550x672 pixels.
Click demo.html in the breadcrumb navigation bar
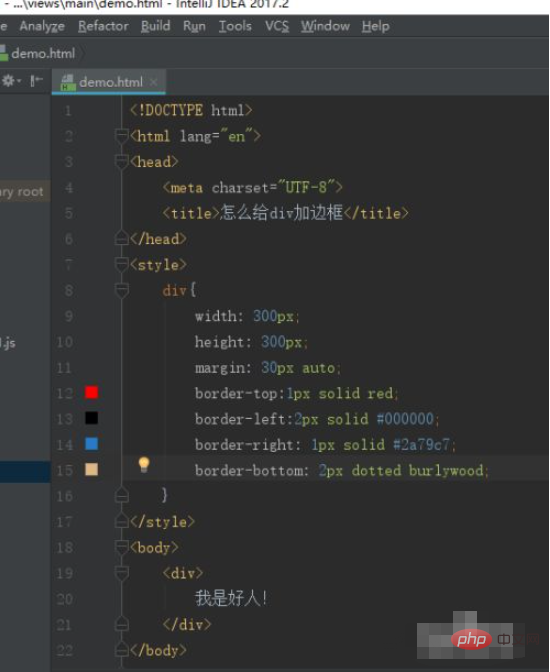pos(43,53)
